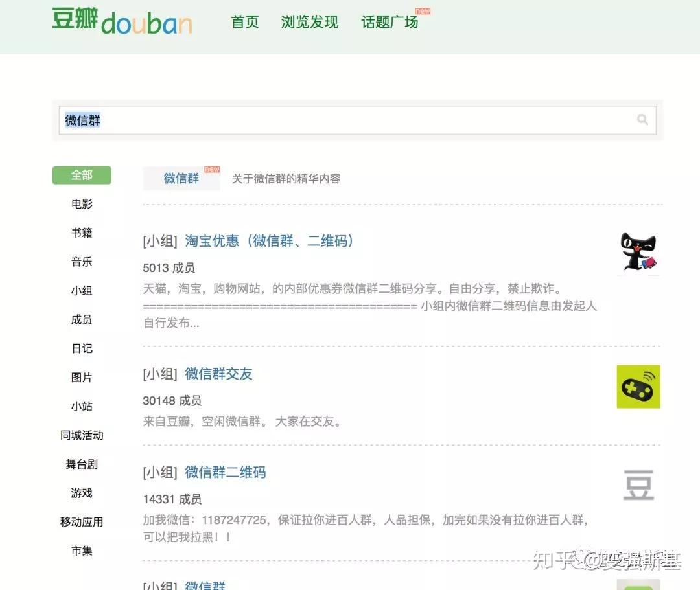Open the 淘宝优惠 group's Tmall cat thumbnail
The width and height of the screenshot is (700, 590).
638,253
